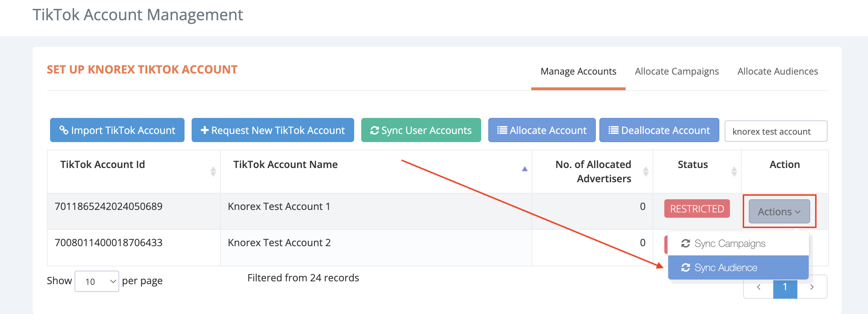Click account ID 7011865242024050689
The width and height of the screenshot is (868, 314).
coord(108,206)
